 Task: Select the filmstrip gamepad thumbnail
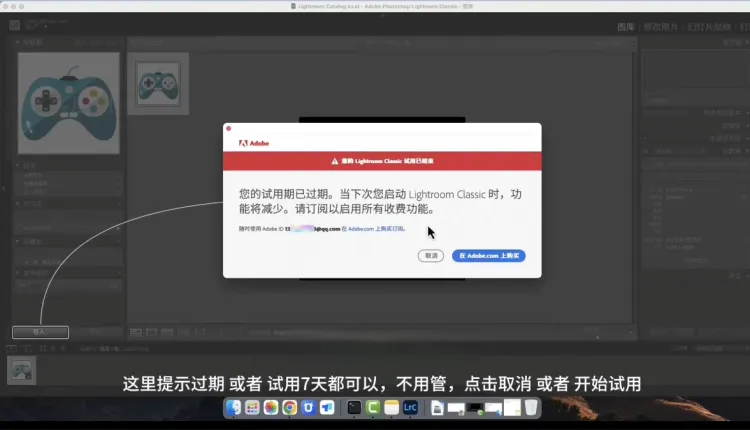22,371
